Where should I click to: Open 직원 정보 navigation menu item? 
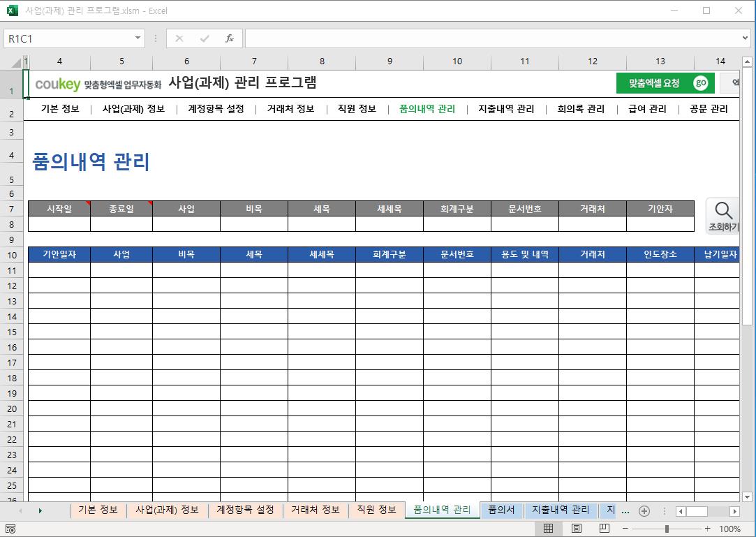click(x=357, y=109)
